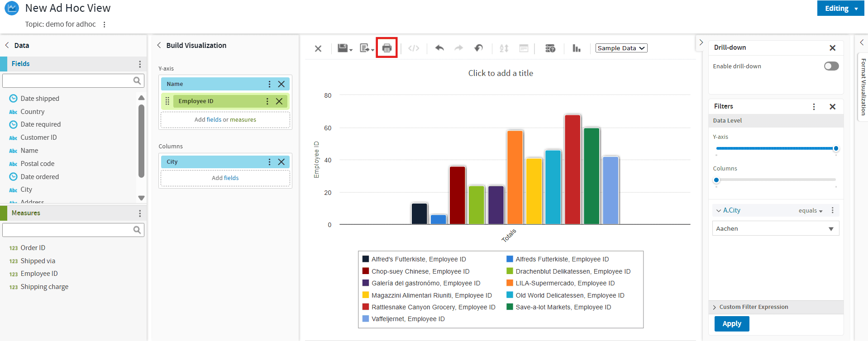The height and width of the screenshot is (341, 868).
Task: Enable the drill-down toggle
Action: 831,66
